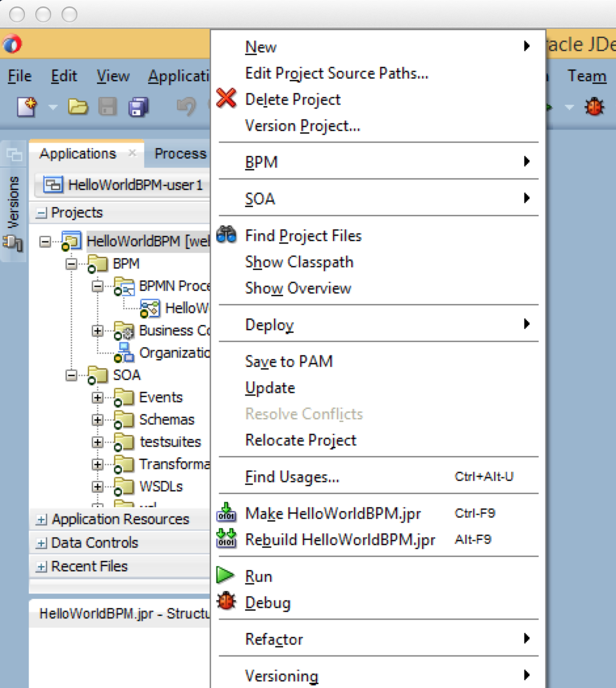Select Show Classpath
616x688 pixels.
pyautogui.click(x=379, y=262)
